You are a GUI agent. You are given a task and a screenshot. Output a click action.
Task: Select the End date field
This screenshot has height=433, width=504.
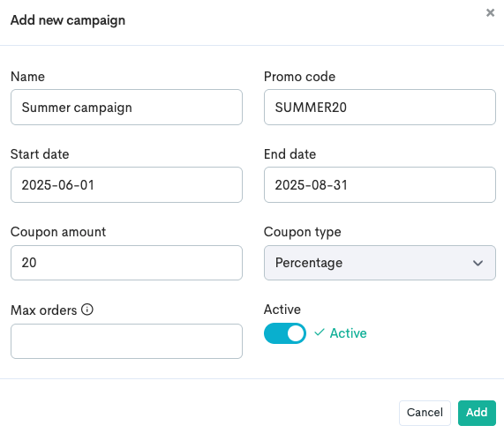[x=380, y=184]
